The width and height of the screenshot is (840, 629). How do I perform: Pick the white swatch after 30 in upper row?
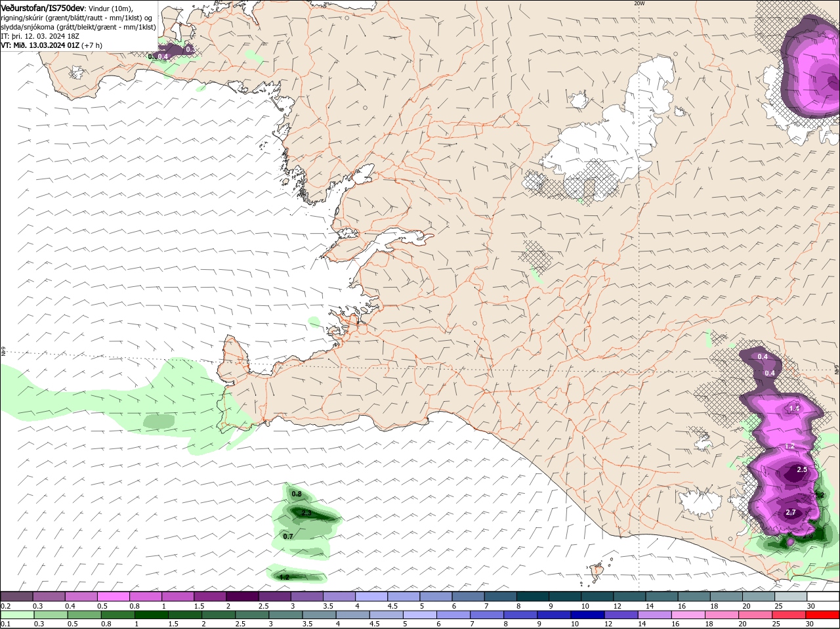pos(823,596)
